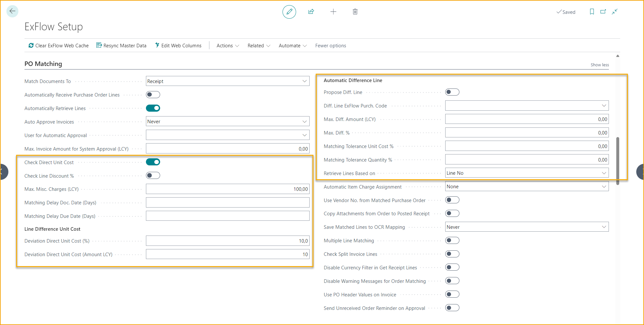644x325 pixels.
Task: Open the share icon
Action: 311,12
